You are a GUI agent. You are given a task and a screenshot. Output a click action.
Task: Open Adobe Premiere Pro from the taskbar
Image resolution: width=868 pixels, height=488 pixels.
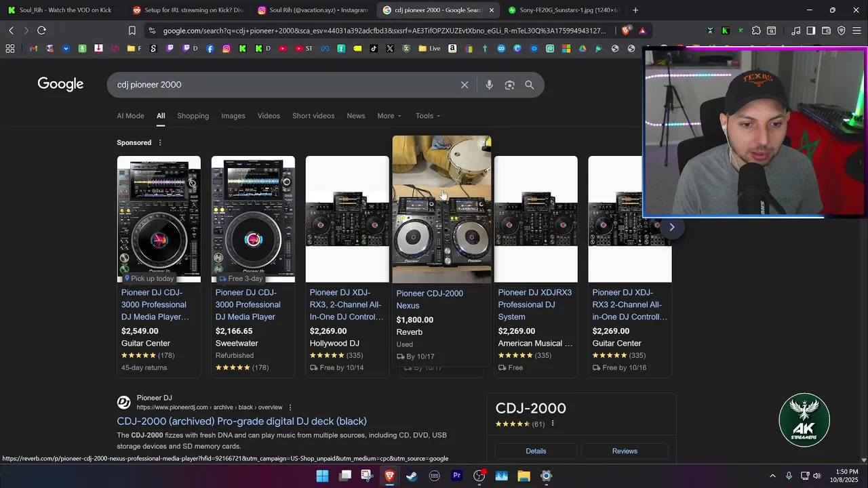click(457, 476)
